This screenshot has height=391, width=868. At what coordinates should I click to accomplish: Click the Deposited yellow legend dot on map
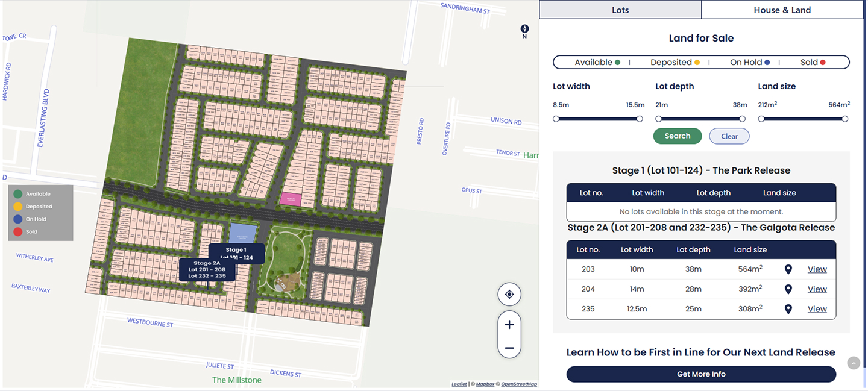[18, 207]
